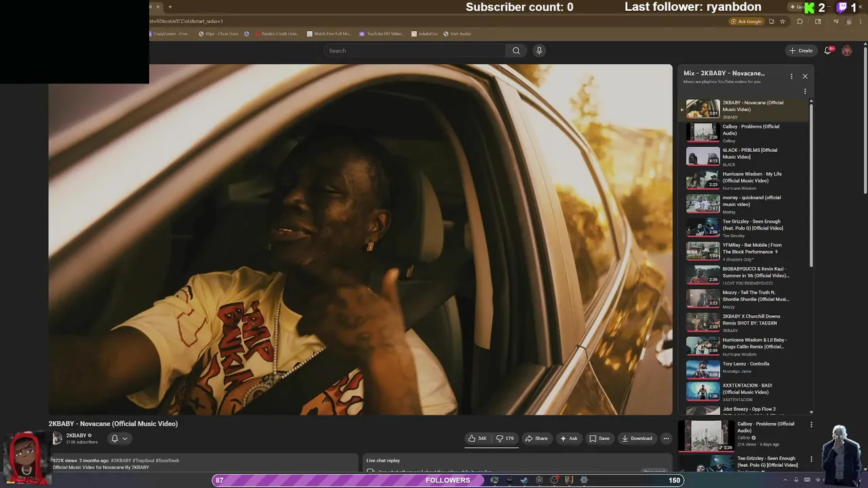The image size is (868, 488).
Task: Play Tory Lanez - Controlla in mix
Action: point(745,369)
